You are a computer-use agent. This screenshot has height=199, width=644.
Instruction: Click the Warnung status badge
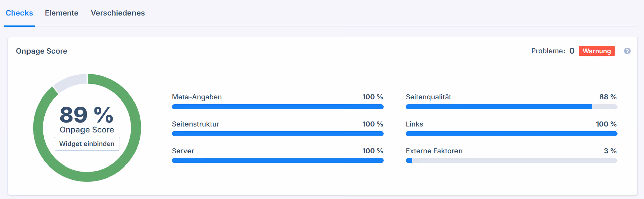point(597,51)
